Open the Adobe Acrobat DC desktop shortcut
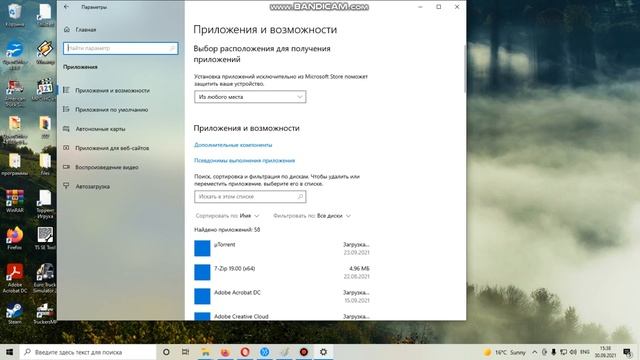 point(15,278)
